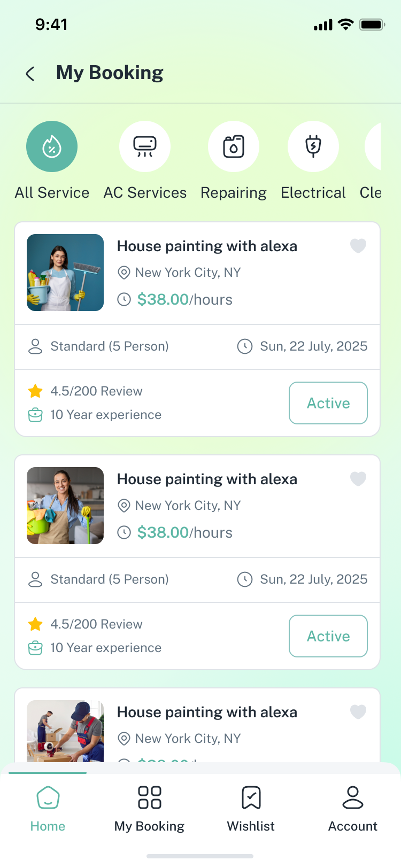Tap the first booking's star rating icon

[x=35, y=391]
